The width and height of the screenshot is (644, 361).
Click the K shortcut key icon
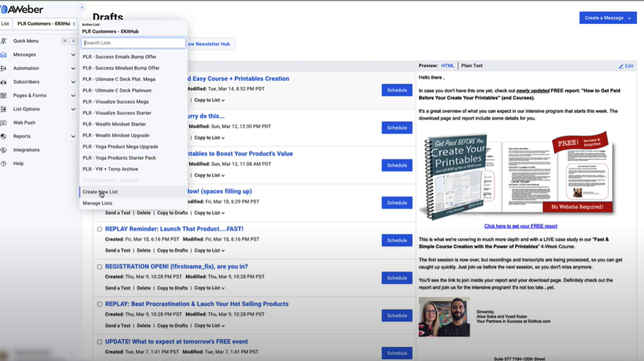pyautogui.click(x=73, y=41)
